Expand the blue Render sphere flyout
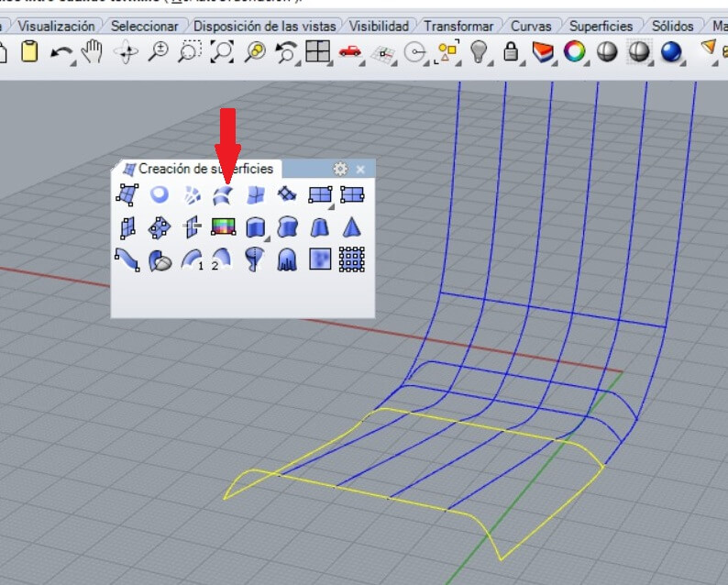 click(x=683, y=63)
